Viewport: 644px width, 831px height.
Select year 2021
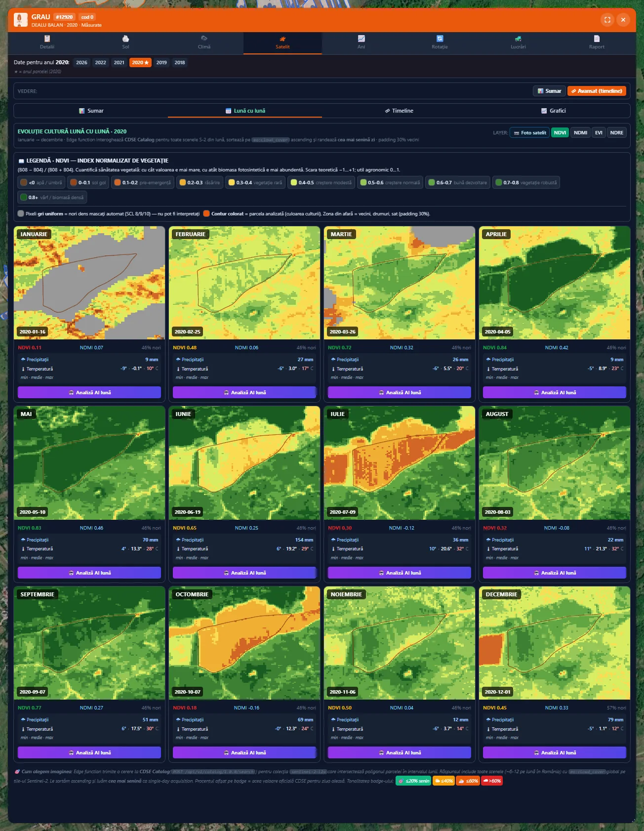(x=119, y=63)
